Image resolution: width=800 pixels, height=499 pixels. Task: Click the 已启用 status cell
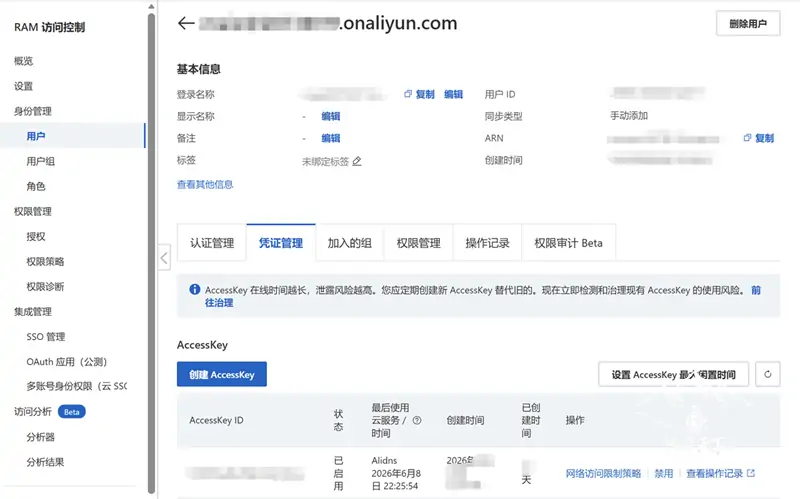pos(338,473)
